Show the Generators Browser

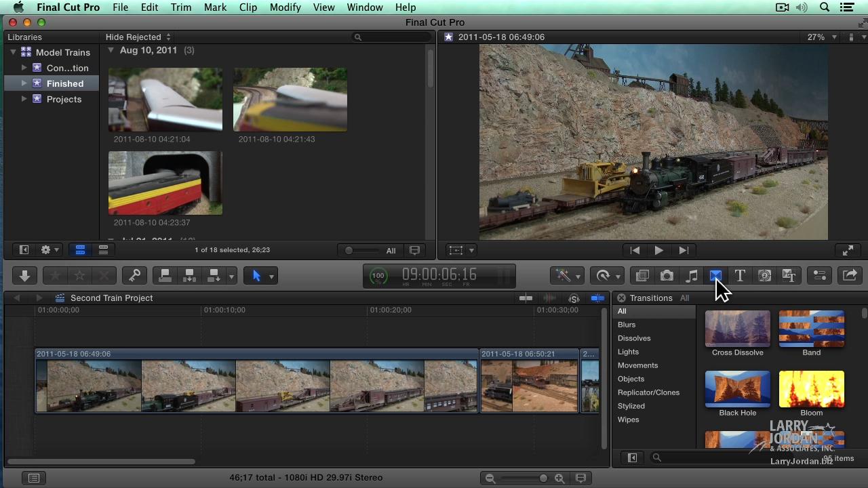tap(764, 276)
